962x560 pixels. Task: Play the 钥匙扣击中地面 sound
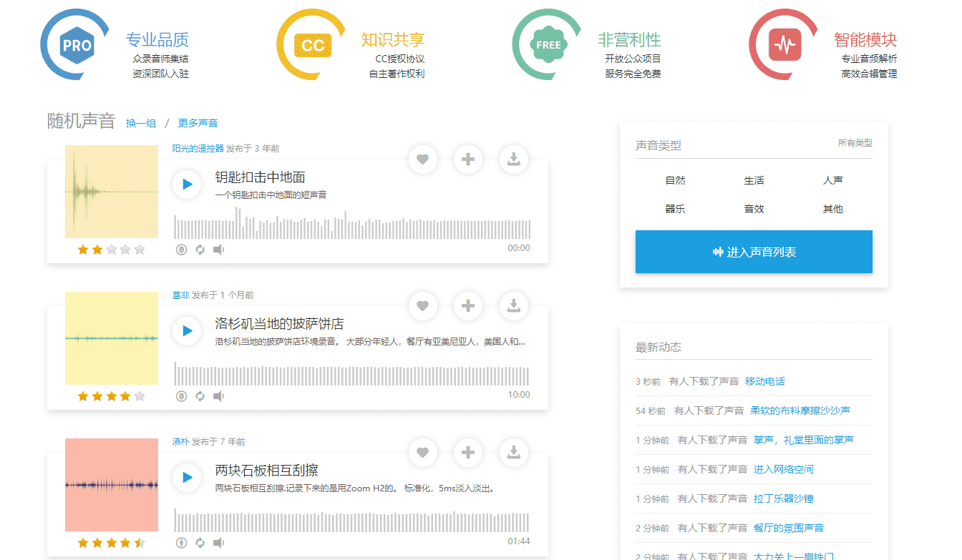coord(187,184)
